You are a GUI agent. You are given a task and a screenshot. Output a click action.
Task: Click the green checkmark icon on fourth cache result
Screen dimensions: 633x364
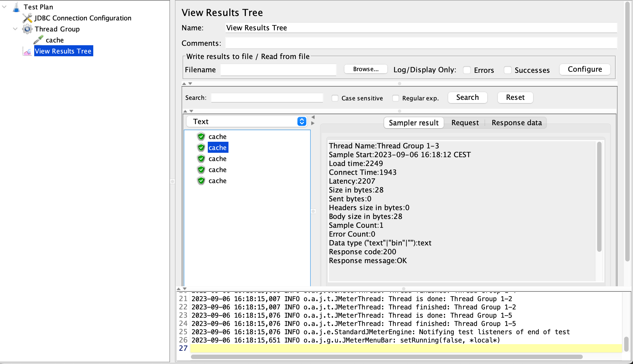(x=201, y=169)
